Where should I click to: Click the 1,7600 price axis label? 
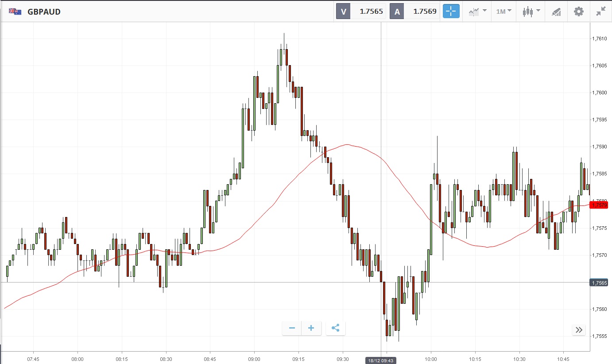coord(599,93)
